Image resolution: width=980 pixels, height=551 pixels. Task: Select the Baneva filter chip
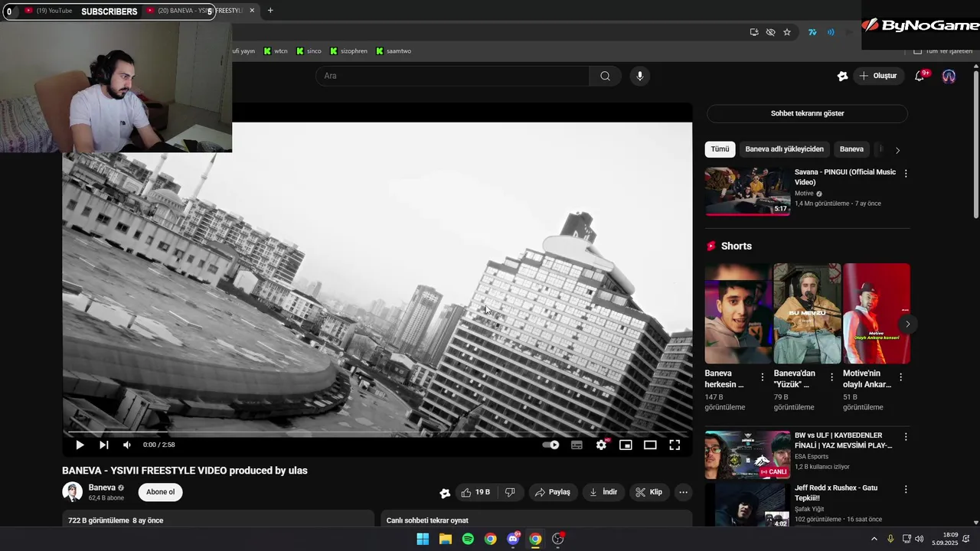pyautogui.click(x=851, y=149)
